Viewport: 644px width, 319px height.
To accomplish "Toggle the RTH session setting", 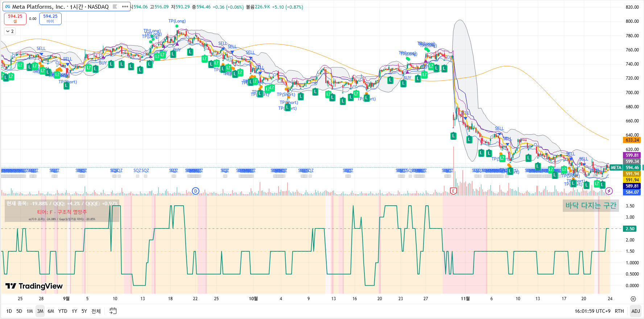I will [619, 311].
